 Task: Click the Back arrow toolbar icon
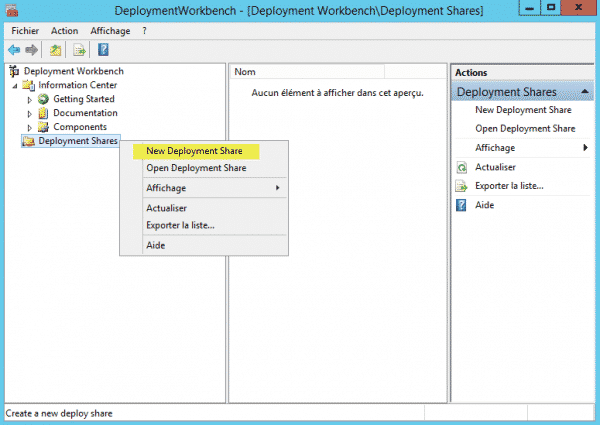click(x=14, y=50)
